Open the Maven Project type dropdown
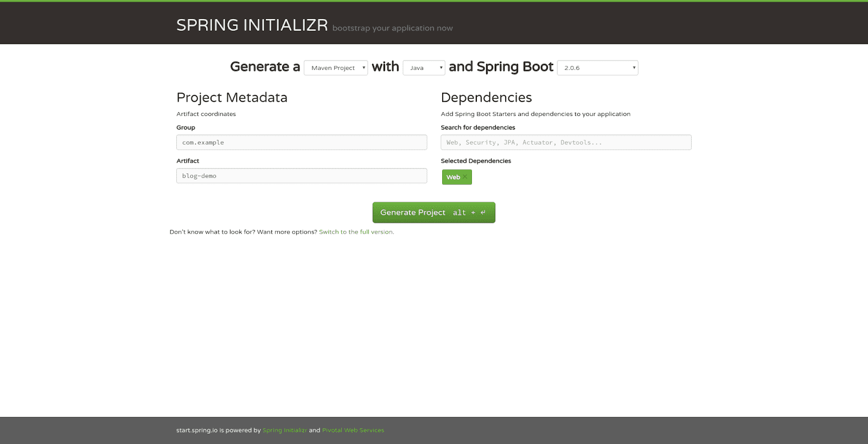This screenshot has width=868, height=444. point(336,68)
